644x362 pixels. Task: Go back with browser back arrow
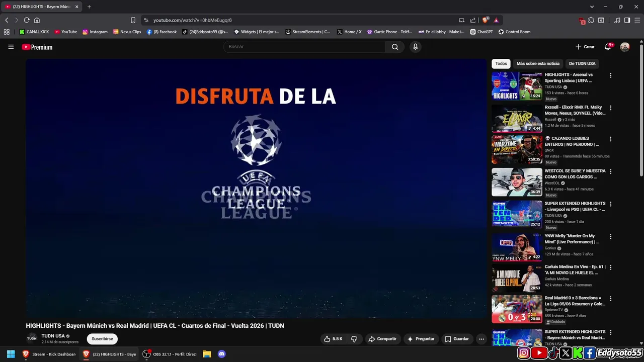7,20
